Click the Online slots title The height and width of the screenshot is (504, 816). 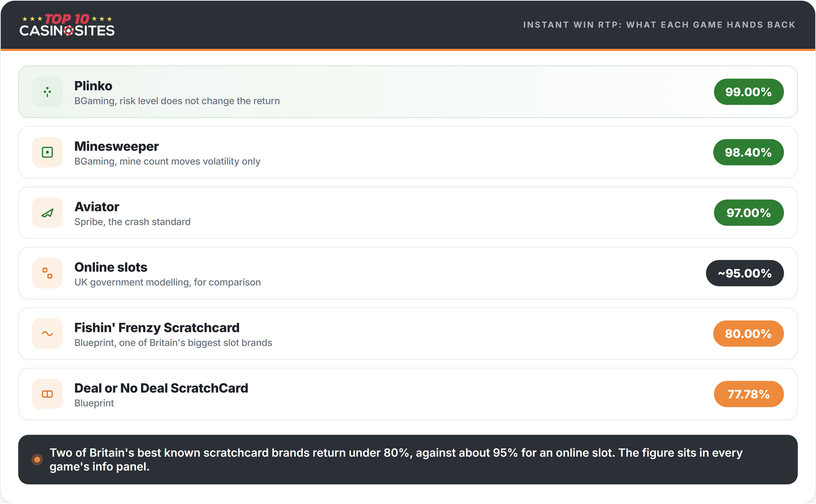111,267
